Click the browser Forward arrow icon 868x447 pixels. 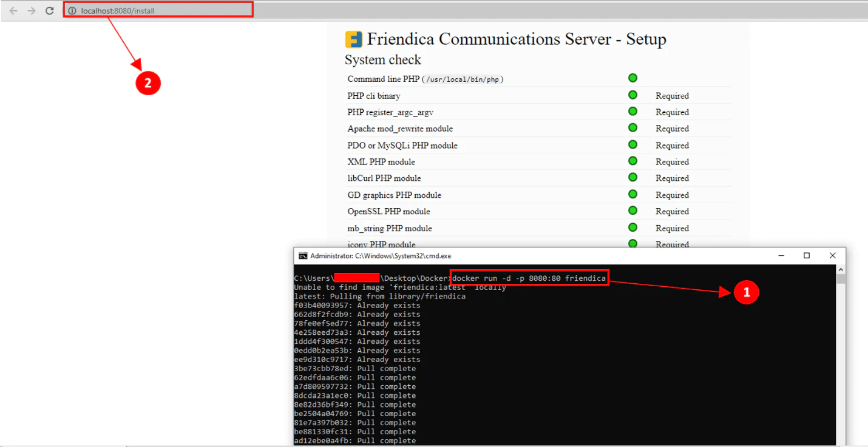tap(32, 10)
